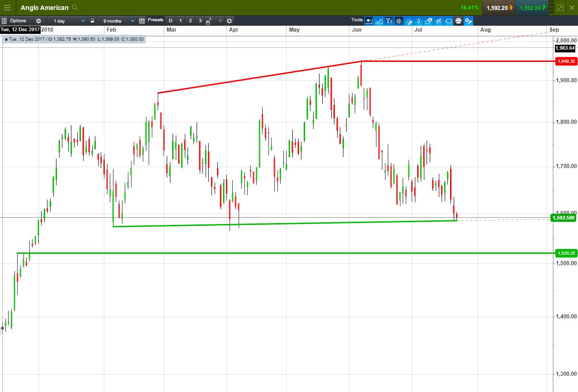Viewport: 578px width, 392px height.
Task: Close the Anglo American chart panel
Action: coord(571,8)
